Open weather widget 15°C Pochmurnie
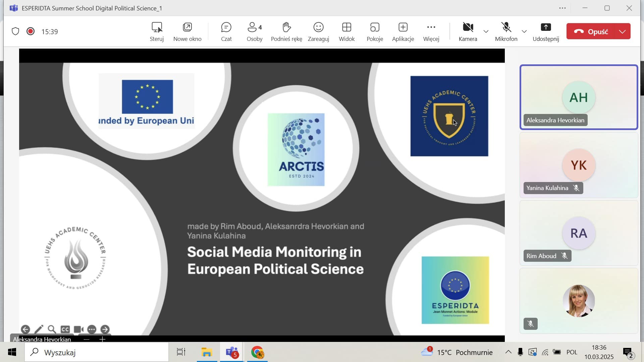This screenshot has width=644, height=362. 457,352
